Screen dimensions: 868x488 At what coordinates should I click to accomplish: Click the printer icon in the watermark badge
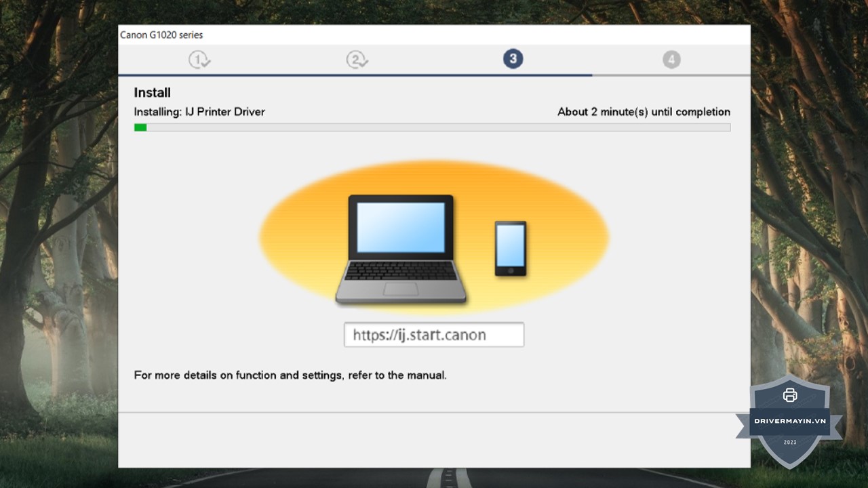tap(789, 395)
